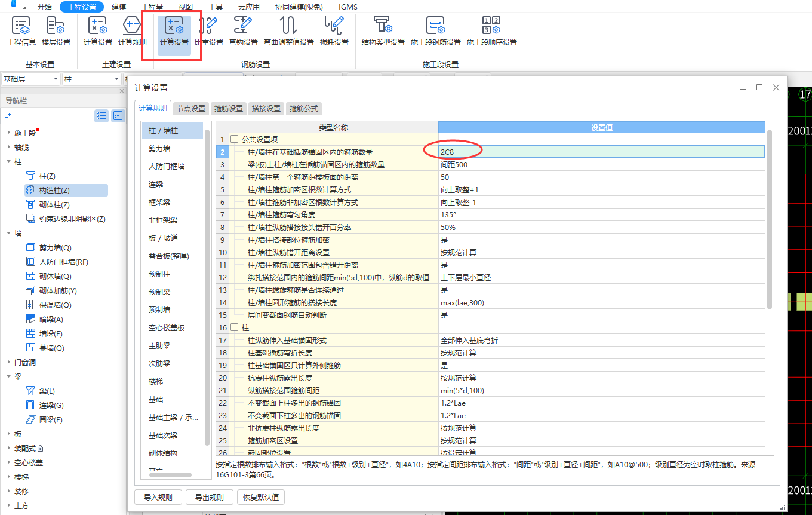This screenshot has width=812, height=515.
Task: Collapse the 梁 tree node
Action: click(8, 377)
